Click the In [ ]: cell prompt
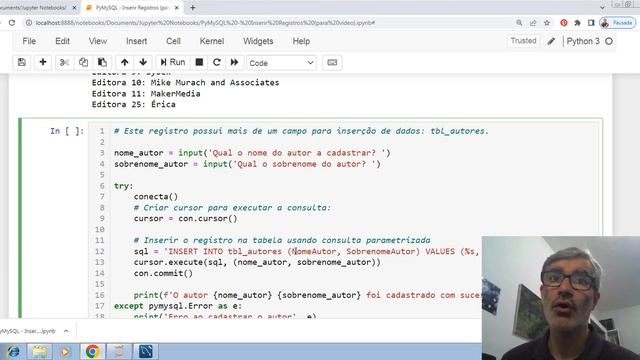Image resolution: width=640 pixels, height=360 pixels. (67, 131)
